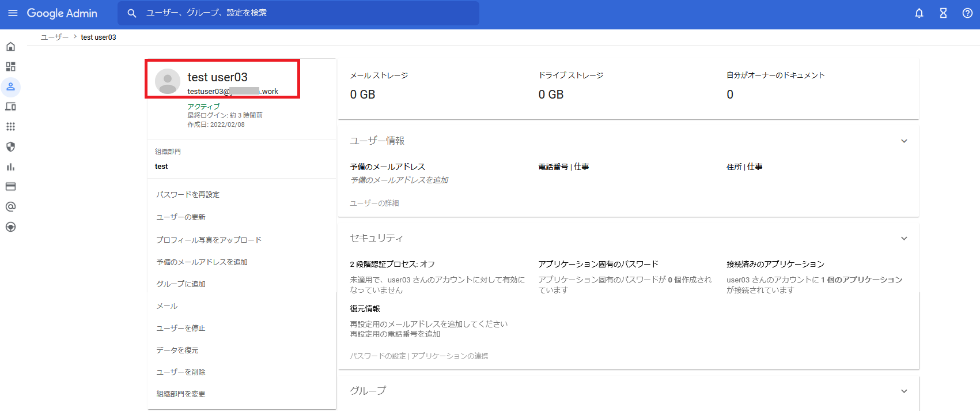
Task: Open Account at-sign icon in sidebar
Action: tap(10, 207)
